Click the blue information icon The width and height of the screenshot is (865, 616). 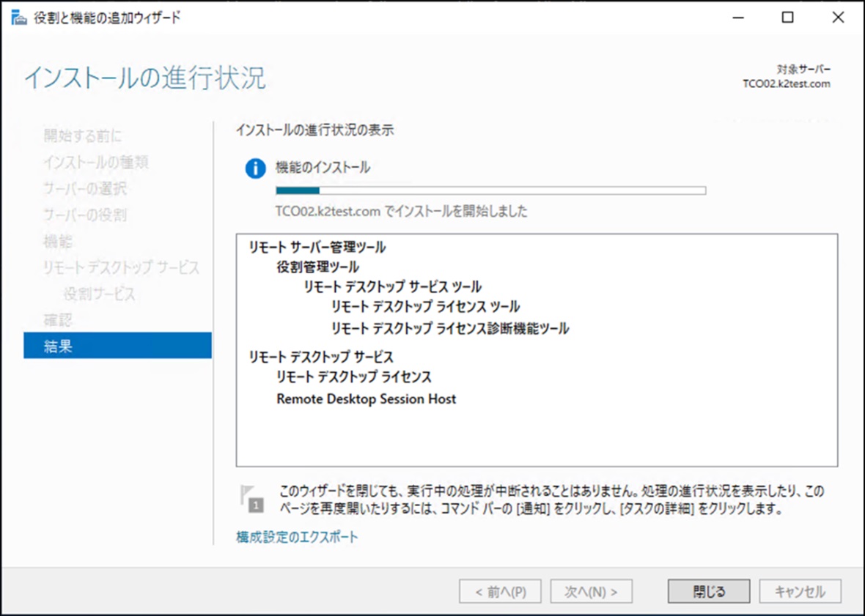(254, 169)
